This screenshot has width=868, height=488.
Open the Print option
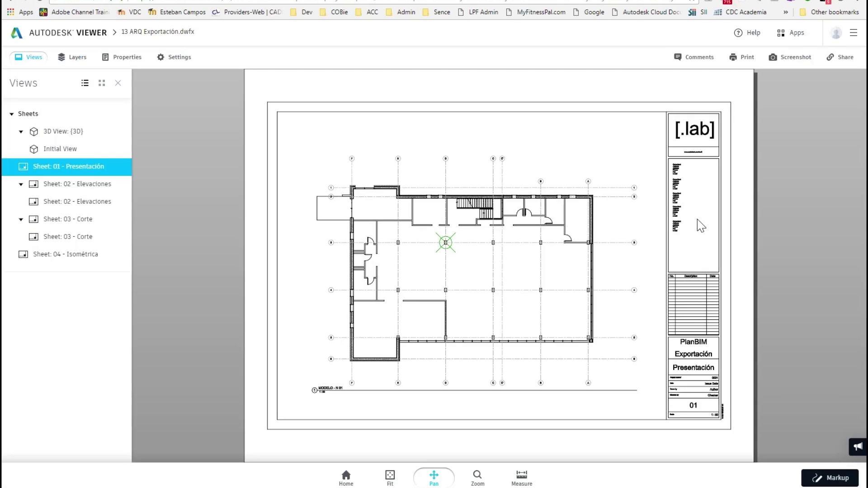[x=741, y=57]
